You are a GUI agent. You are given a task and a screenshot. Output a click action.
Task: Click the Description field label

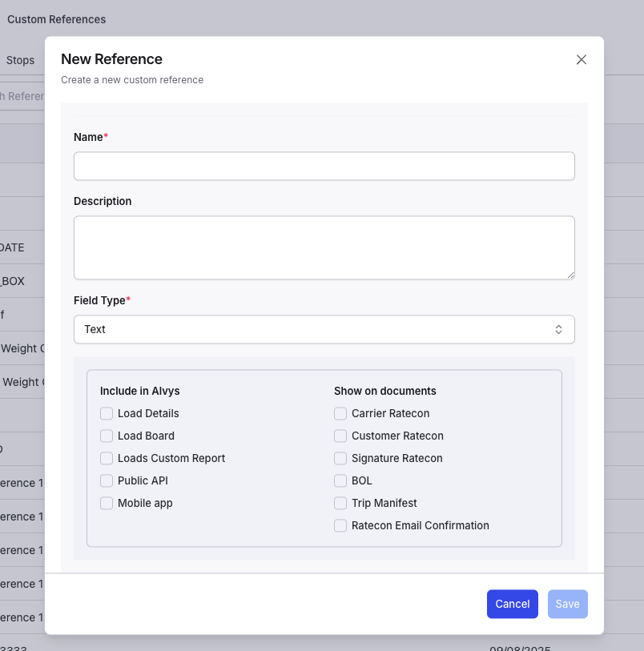click(103, 201)
